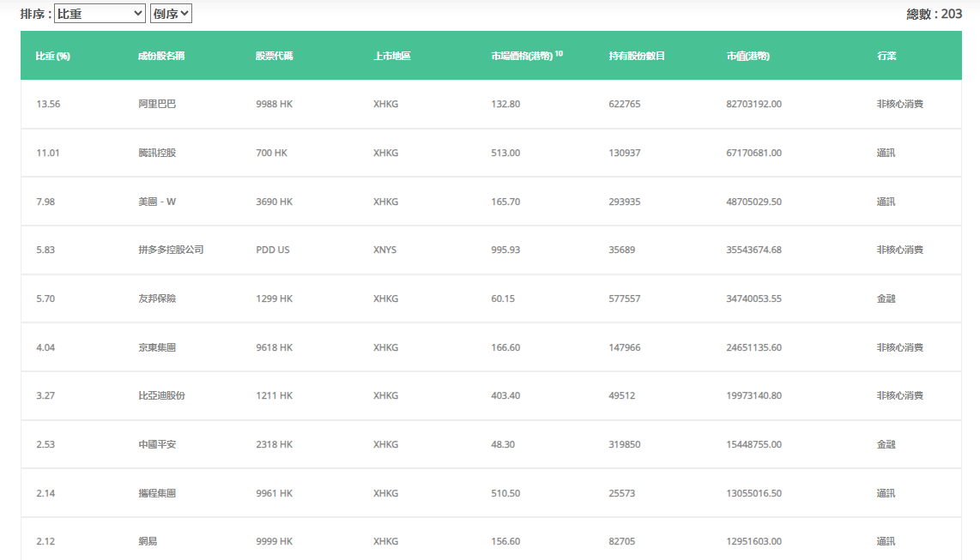The width and height of the screenshot is (980, 560).
Task: Click stock code 700 HK
Action: coord(272,153)
